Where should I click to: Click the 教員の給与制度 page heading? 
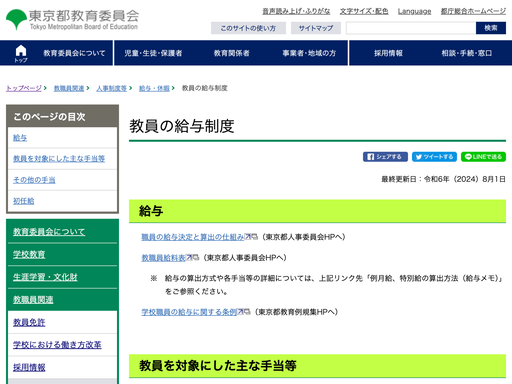[x=182, y=126]
